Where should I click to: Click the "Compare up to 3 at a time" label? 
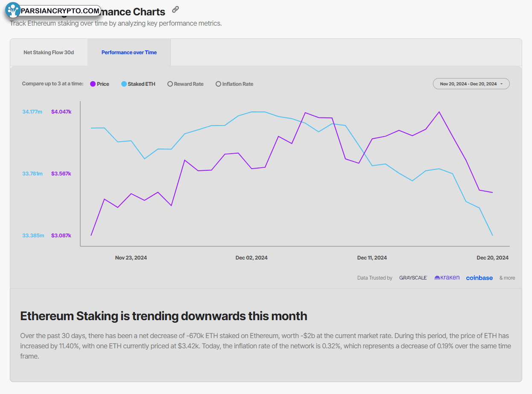[x=53, y=84]
